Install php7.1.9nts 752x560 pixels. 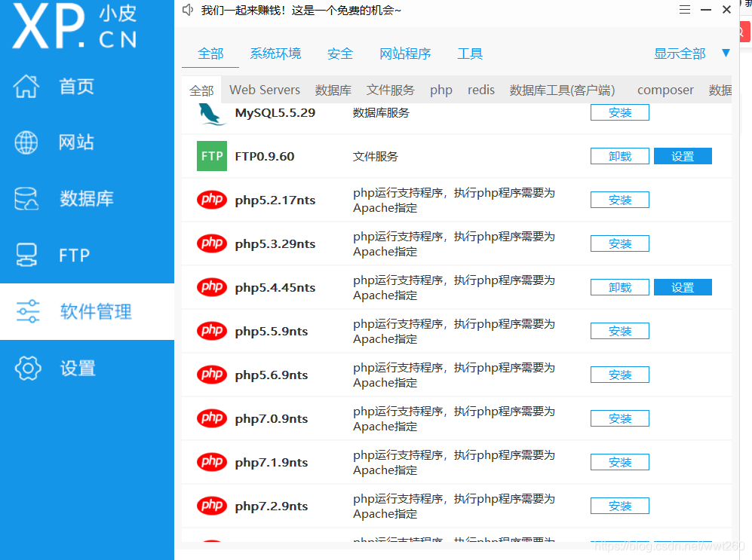[620, 462]
